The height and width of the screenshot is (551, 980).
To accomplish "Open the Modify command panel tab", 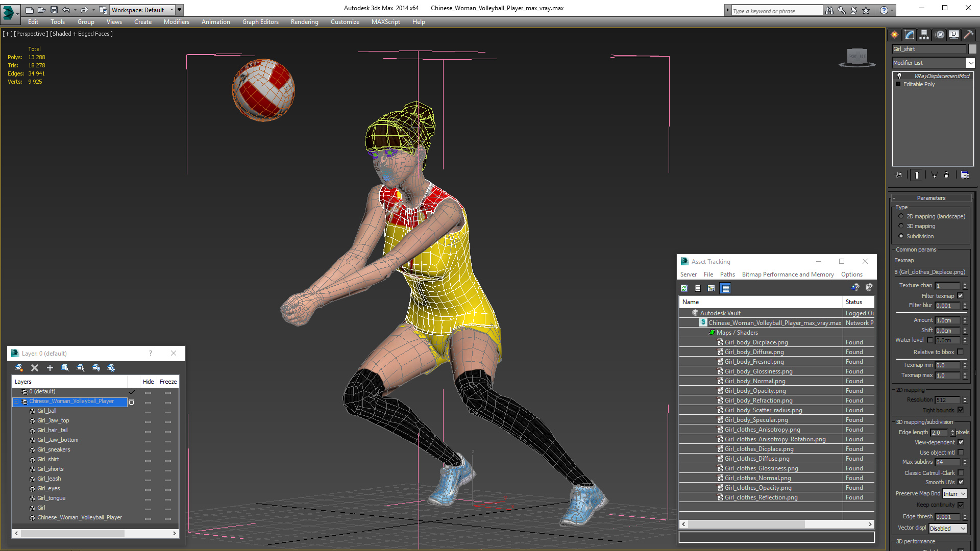I will (x=910, y=35).
